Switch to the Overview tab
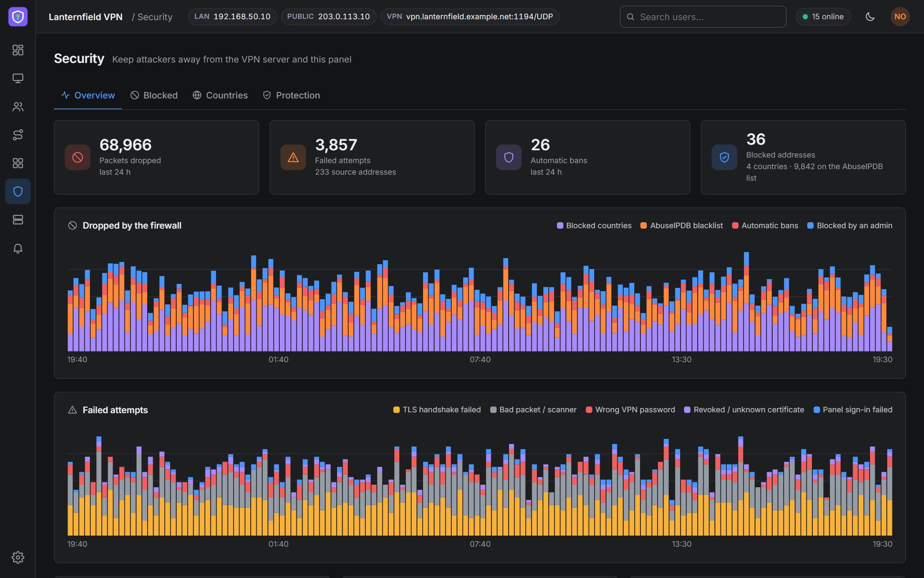 point(88,95)
